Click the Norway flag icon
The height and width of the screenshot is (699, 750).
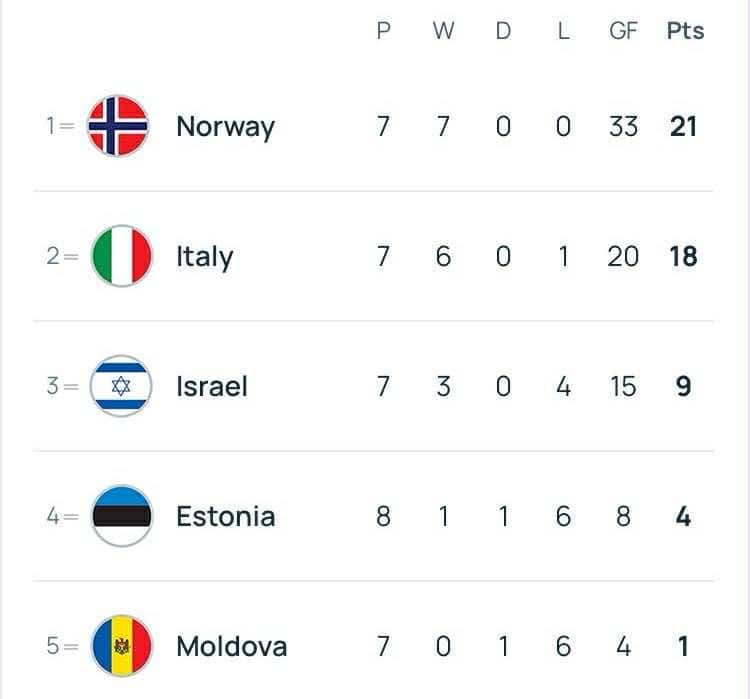click(118, 126)
